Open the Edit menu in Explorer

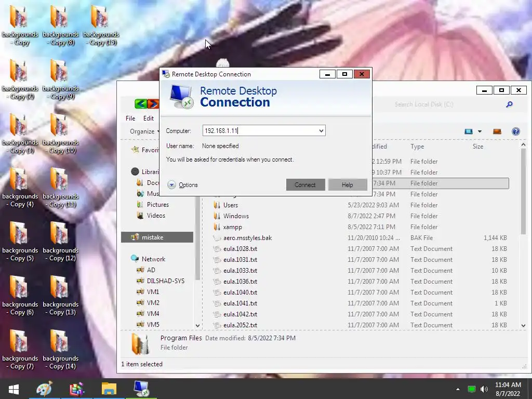coord(148,118)
